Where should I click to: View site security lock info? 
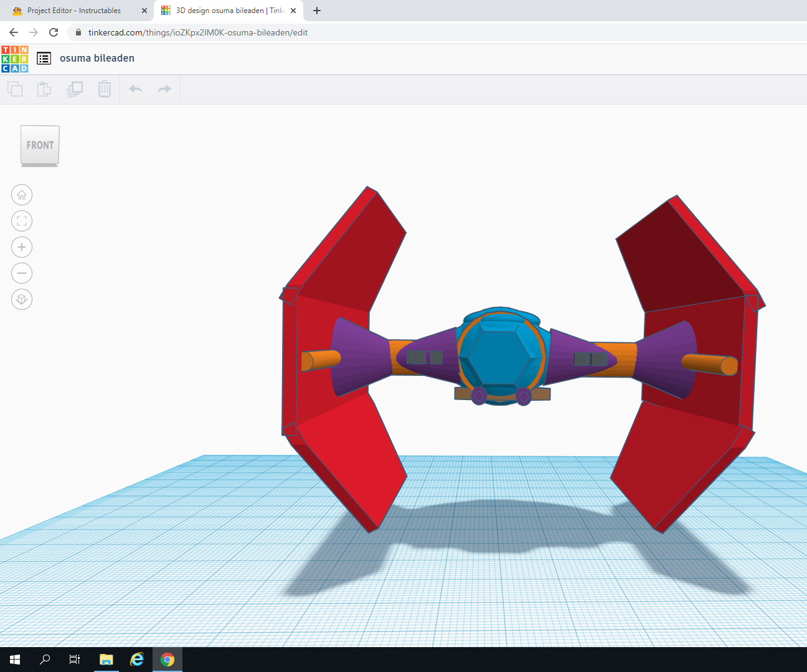78,32
